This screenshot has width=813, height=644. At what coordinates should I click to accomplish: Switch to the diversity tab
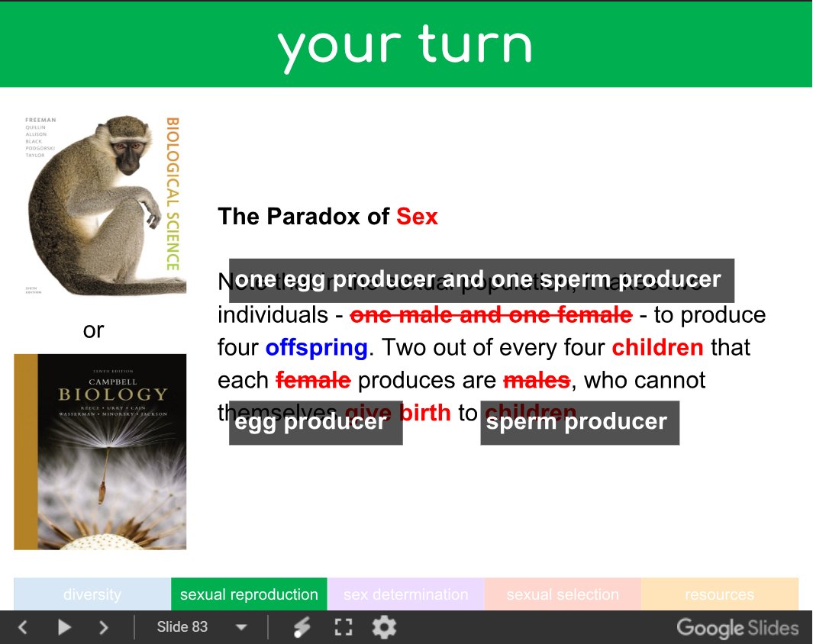[92, 594]
